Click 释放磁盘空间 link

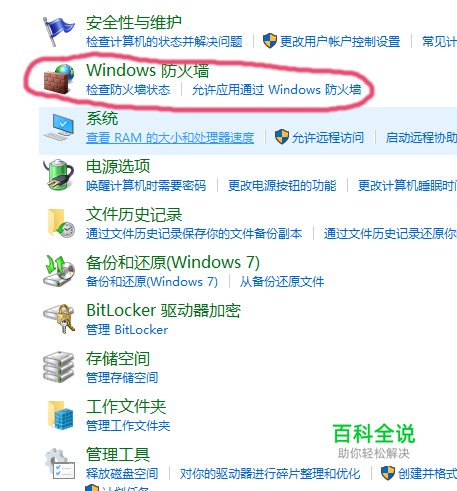click(122, 474)
